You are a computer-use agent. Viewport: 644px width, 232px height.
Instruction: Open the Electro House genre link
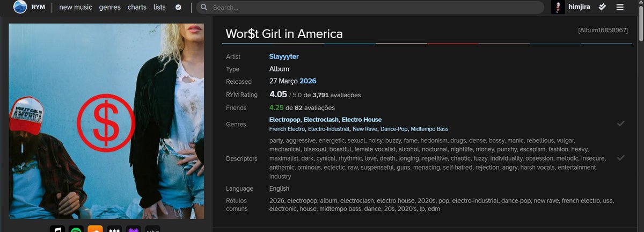click(362, 120)
